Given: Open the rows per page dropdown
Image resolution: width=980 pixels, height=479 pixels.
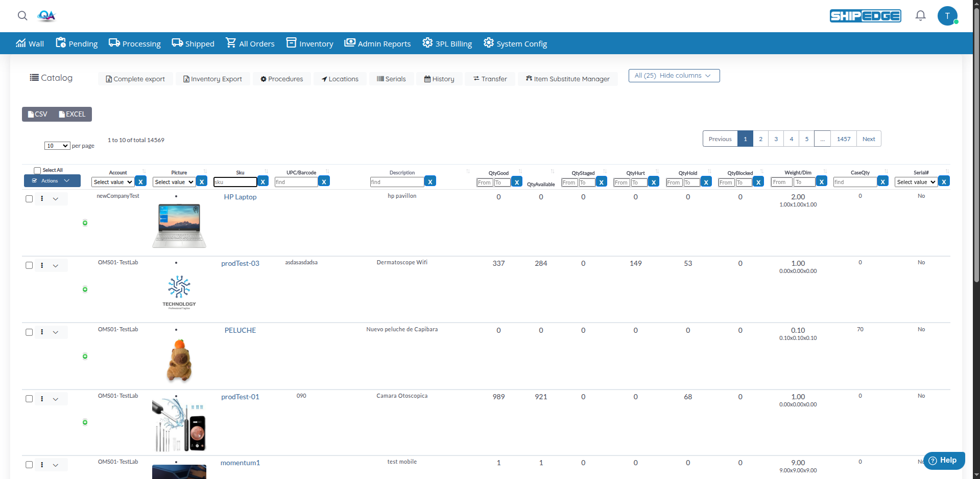Looking at the screenshot, I should pyautogui.click(x=57, y=146).
